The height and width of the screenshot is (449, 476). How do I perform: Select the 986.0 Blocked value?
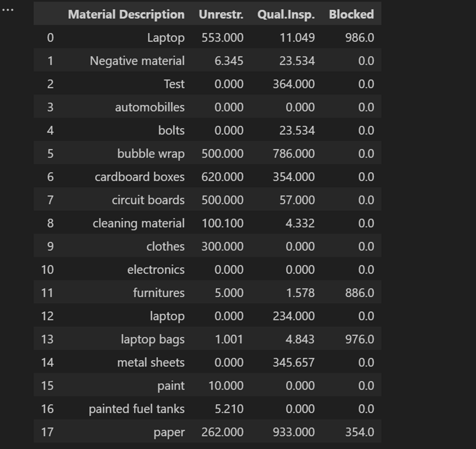359,38
